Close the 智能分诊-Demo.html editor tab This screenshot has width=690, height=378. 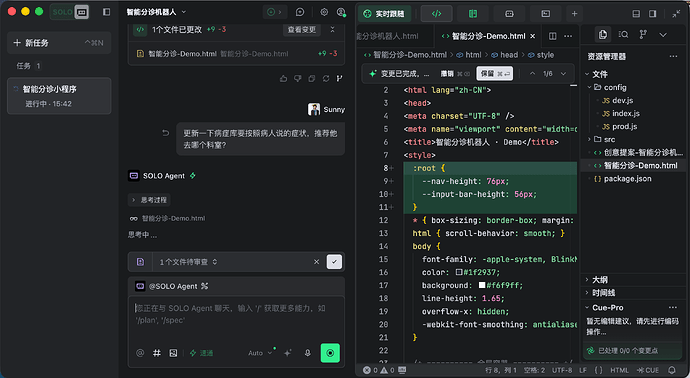(x=533, y=36)
